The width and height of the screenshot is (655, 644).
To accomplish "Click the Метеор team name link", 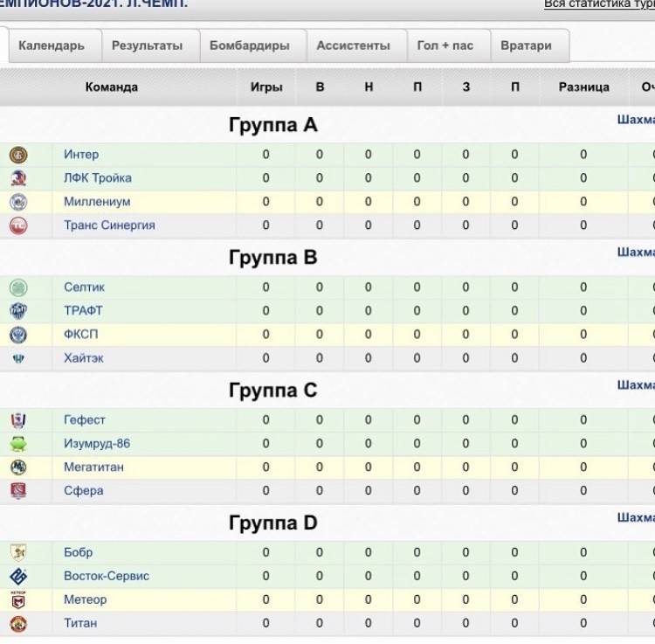I will 86,599.
